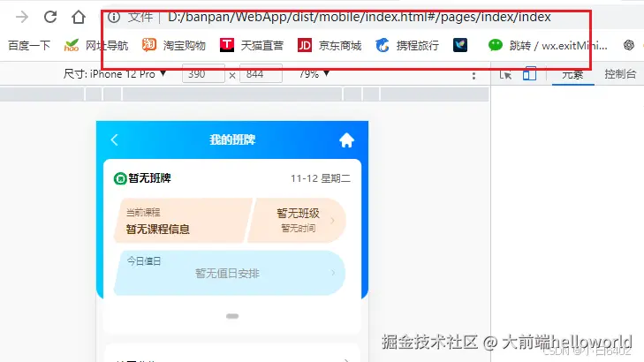
Task: Click the dark blue bird bookmark icon
Action: pos(460,45)
